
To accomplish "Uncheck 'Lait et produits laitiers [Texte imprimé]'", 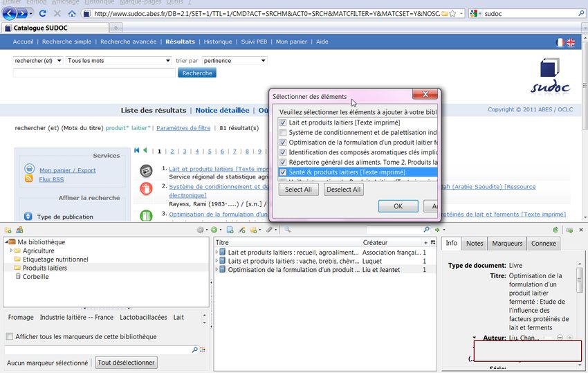I will click(283, 122).
